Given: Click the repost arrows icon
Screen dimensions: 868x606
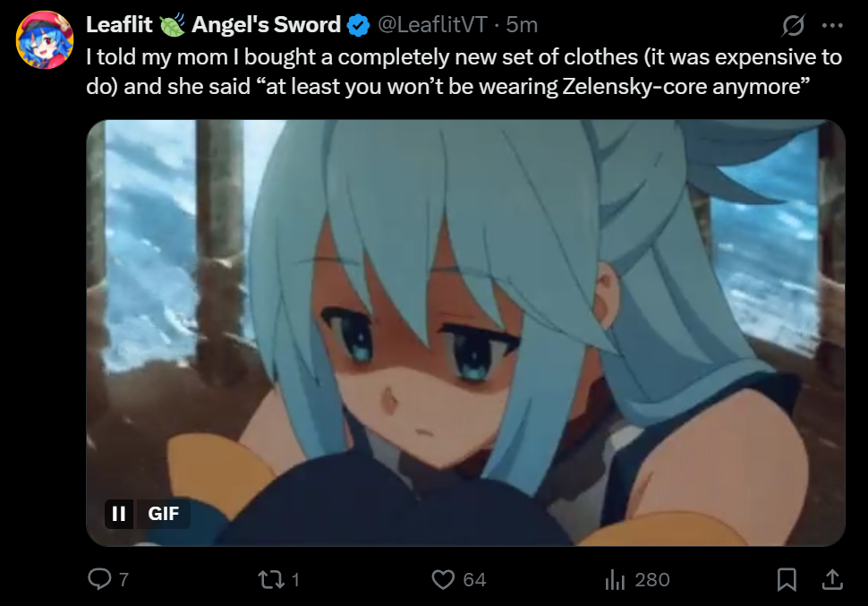Looking at the screenshot, I should [x=271, y=579].
